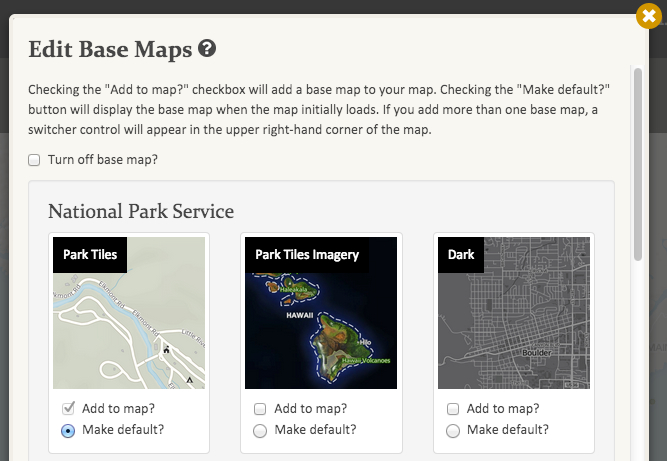Open help for Edit Base Maps
The image size is (667, 461).
(x=207, y=48)
